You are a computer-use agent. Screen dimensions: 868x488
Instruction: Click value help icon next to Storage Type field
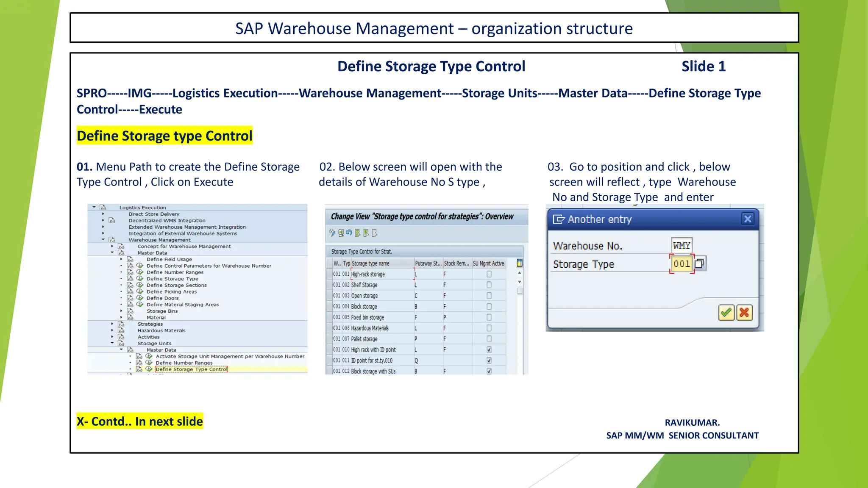pos(700,263)
